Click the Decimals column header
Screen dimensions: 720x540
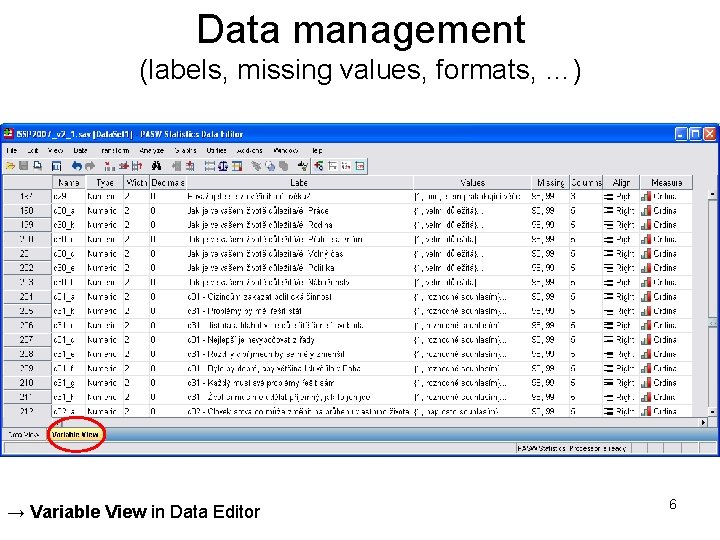168,183
